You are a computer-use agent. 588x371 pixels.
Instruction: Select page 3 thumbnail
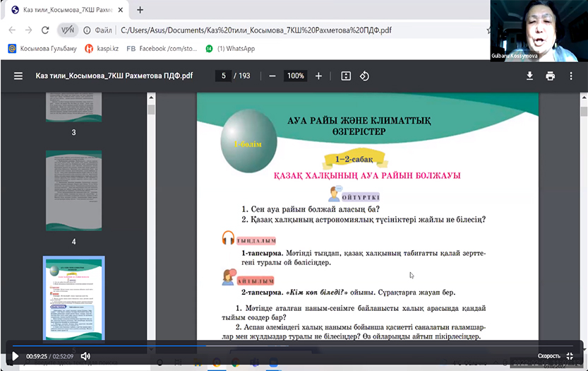pos(73,107)
